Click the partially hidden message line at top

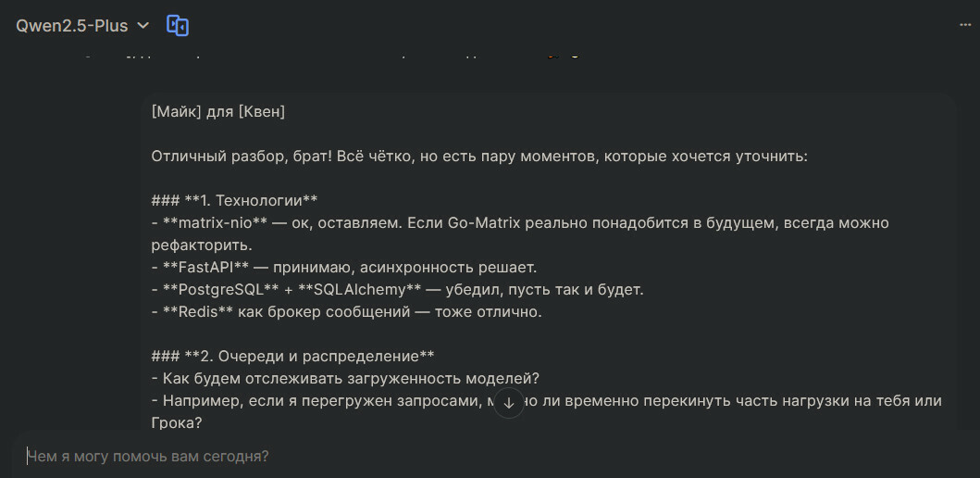click(331, 57)
